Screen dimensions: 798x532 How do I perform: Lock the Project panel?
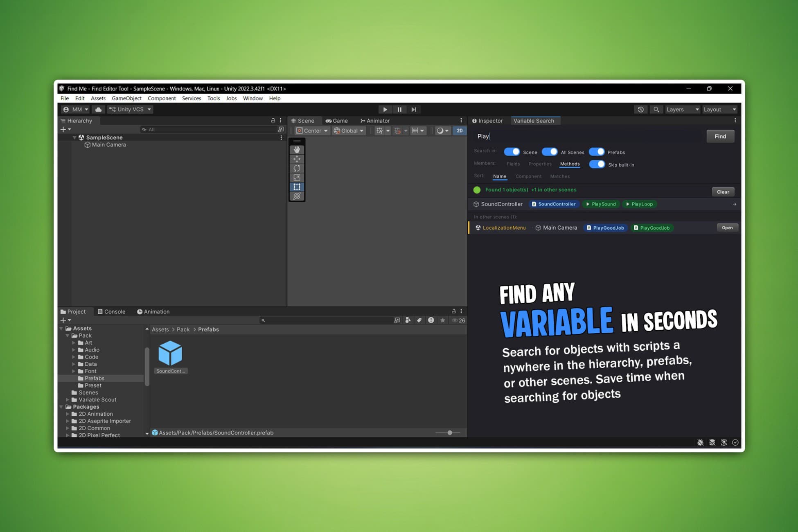tap(453, 311)
